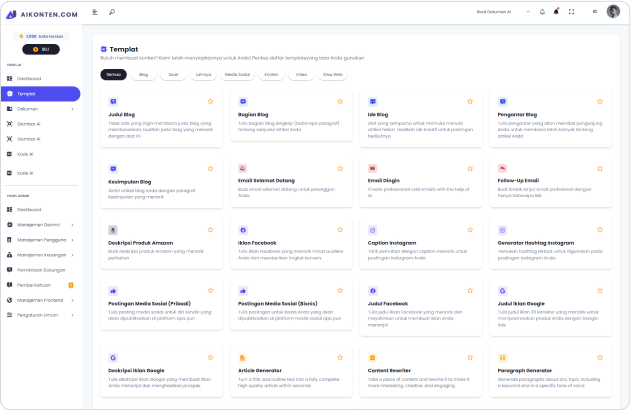Select the Media Sosial filter tab
This screenshot has width=631, height=410.
[x=237, y=74]
